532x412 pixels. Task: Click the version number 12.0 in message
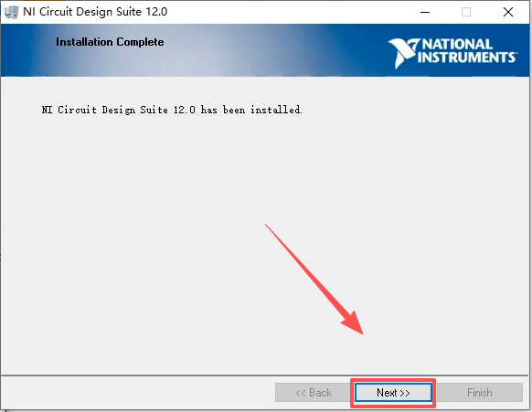185,110
